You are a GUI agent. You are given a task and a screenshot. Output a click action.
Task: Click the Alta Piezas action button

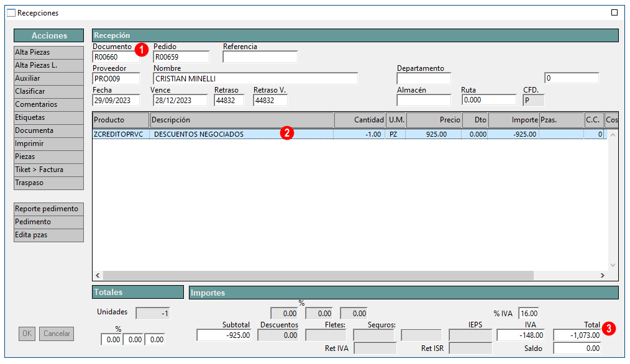[48, 52]
